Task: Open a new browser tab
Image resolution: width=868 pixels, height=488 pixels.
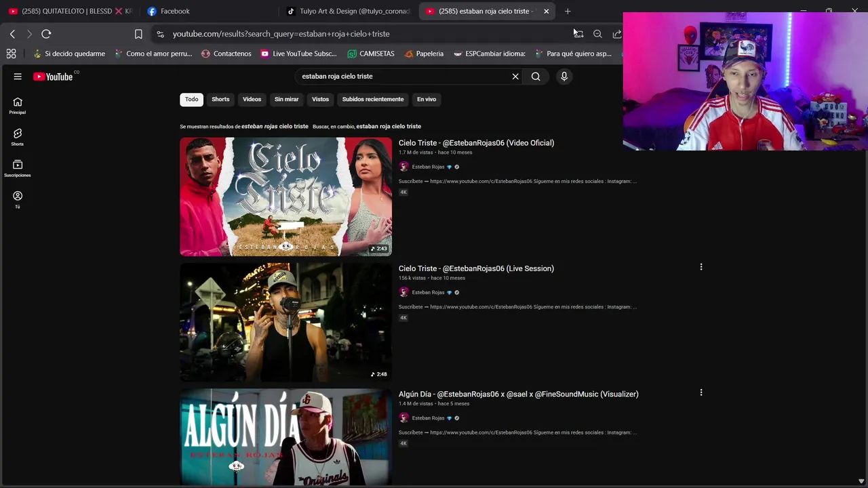Action: pyautogui.click(x=568, y=12)
